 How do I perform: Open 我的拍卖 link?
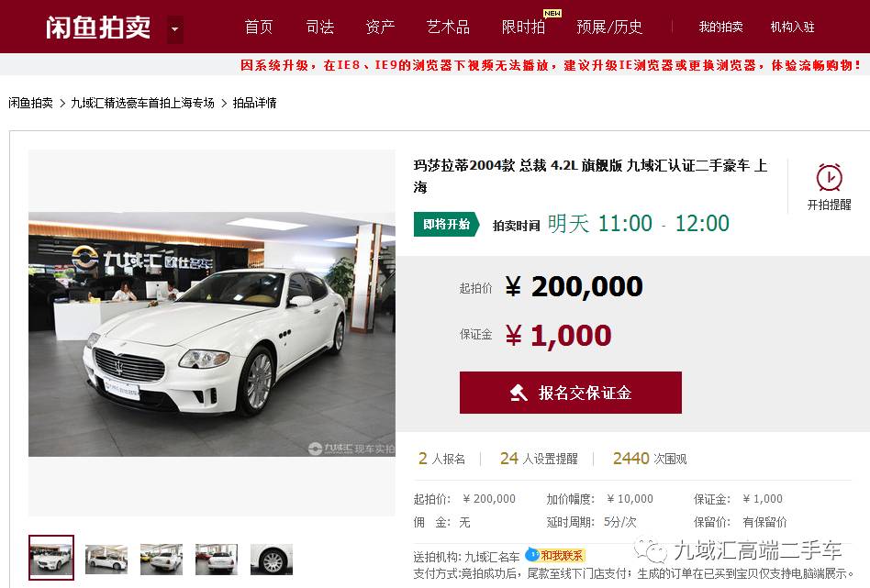click(x=720, y=27)
